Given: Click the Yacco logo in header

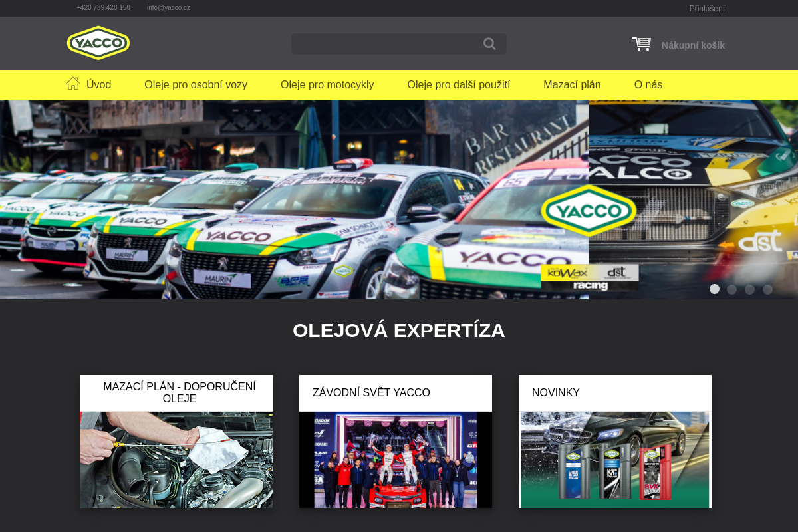Looking at the screenshot, I should [98, 43].
